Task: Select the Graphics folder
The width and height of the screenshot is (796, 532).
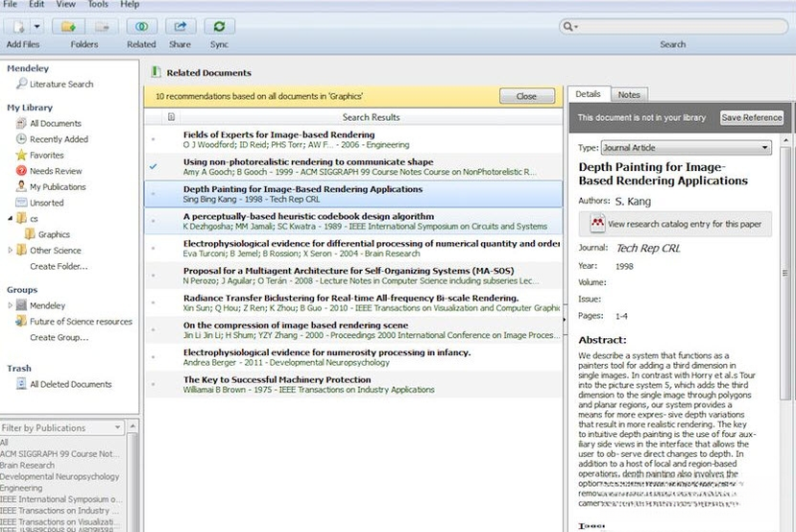Action: coord(54,234)
